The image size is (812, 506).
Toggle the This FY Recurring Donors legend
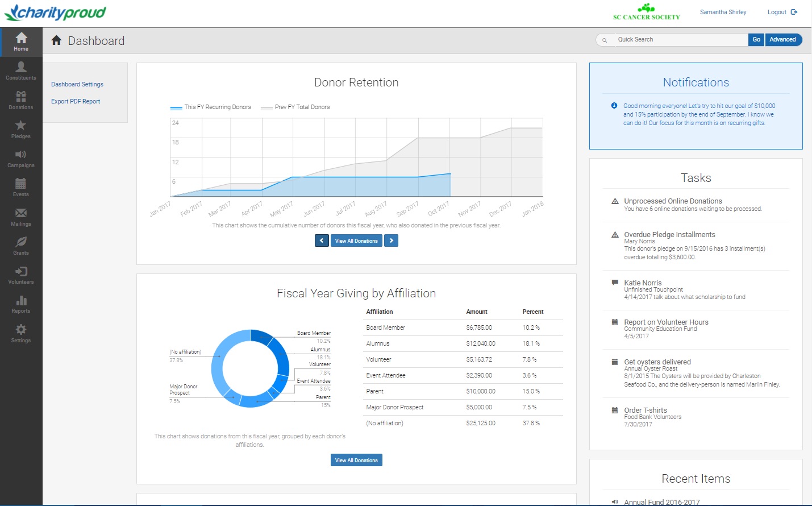click(x=211, y=107)
